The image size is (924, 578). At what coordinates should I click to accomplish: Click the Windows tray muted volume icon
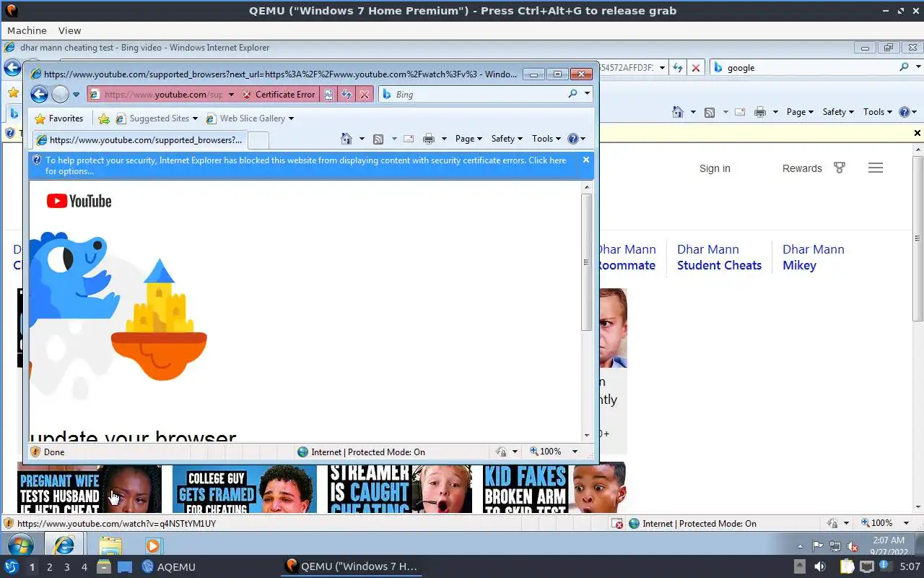[853, 547]
